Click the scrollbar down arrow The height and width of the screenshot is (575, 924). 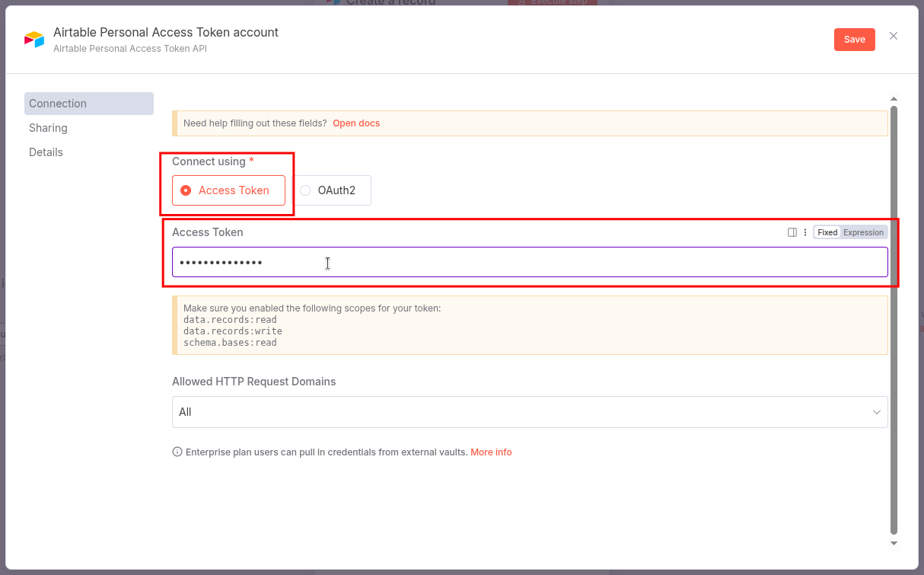[894, 543]
